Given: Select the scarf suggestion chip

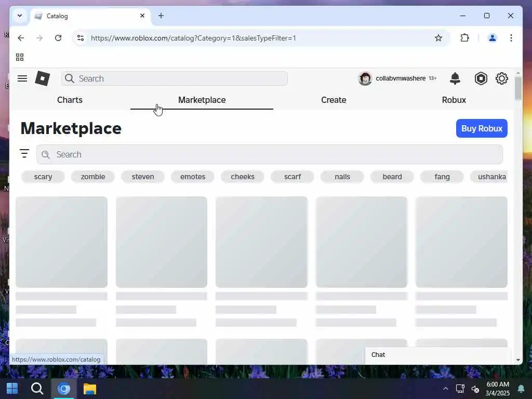Looking at the screenshot, I should (x=292, y=177).
